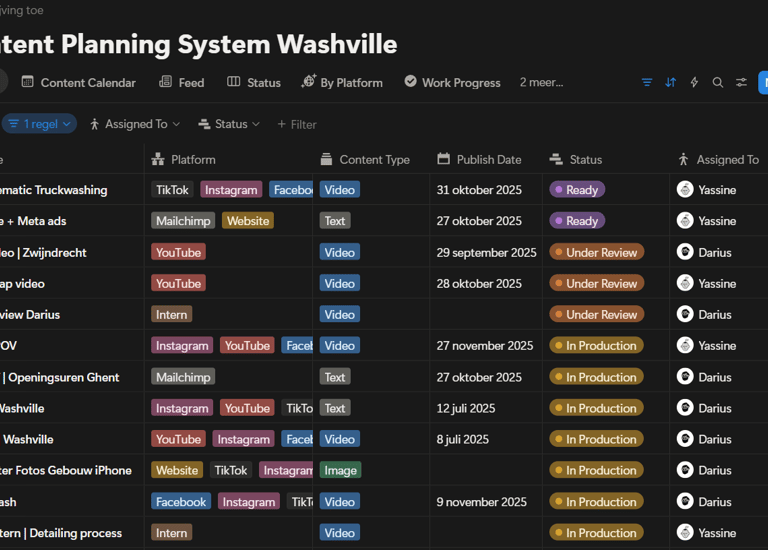Click empty Publish Date in 'view Darius' row

(486, 314)
